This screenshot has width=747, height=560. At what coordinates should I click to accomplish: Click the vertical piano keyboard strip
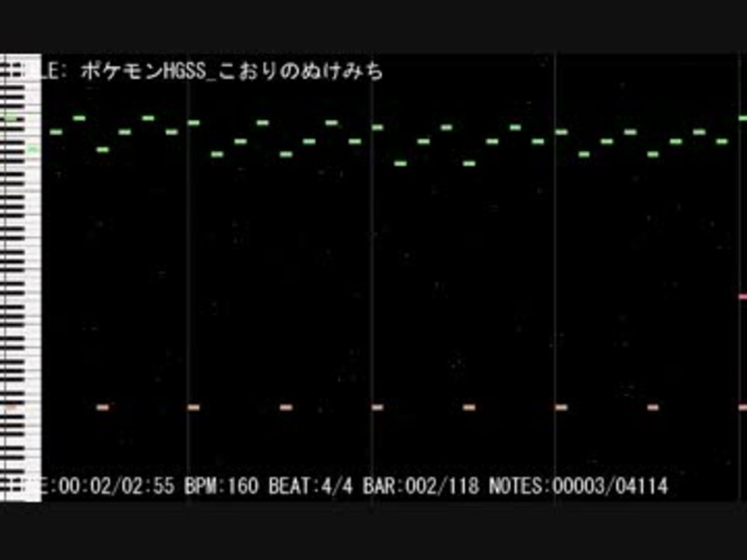coord(20,278)
